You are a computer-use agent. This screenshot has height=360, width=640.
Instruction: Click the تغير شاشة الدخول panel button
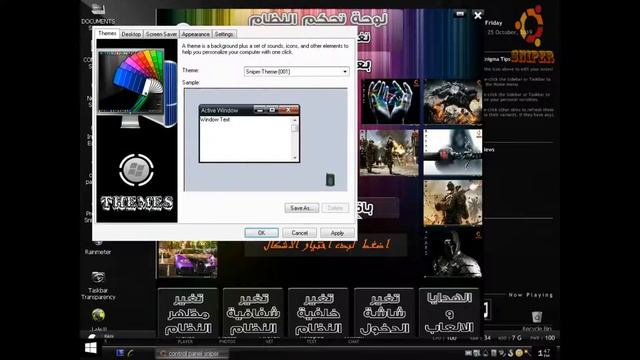click(384, 313)
